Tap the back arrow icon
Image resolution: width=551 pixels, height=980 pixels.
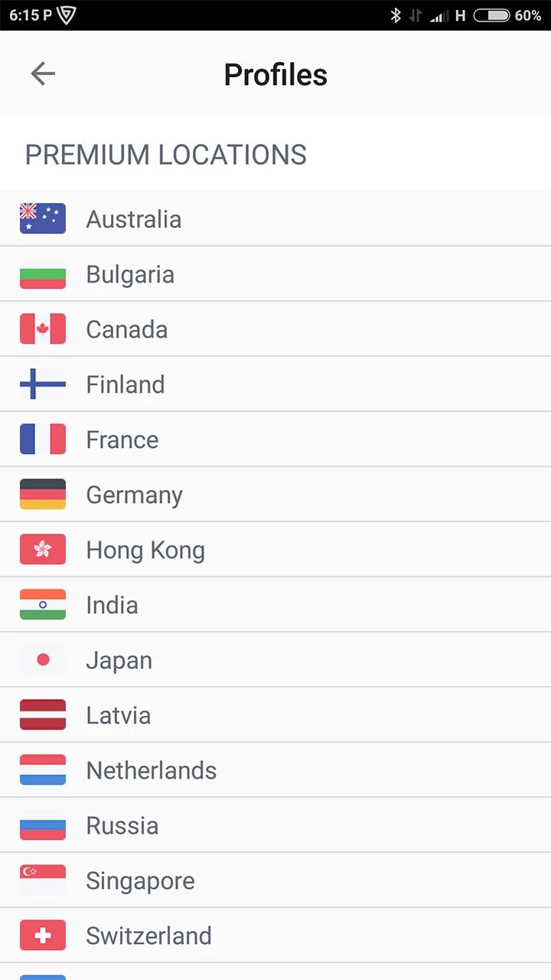click(43, 73)
